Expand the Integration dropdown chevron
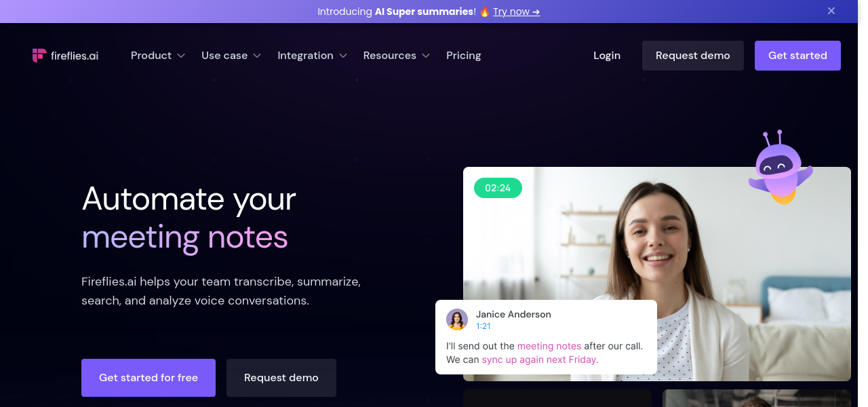 [x=343, y=56]
